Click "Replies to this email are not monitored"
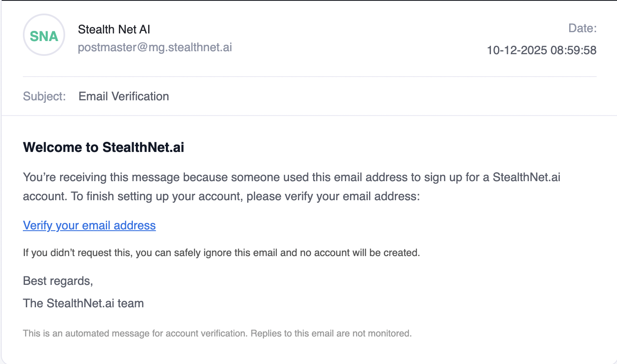 331,334
